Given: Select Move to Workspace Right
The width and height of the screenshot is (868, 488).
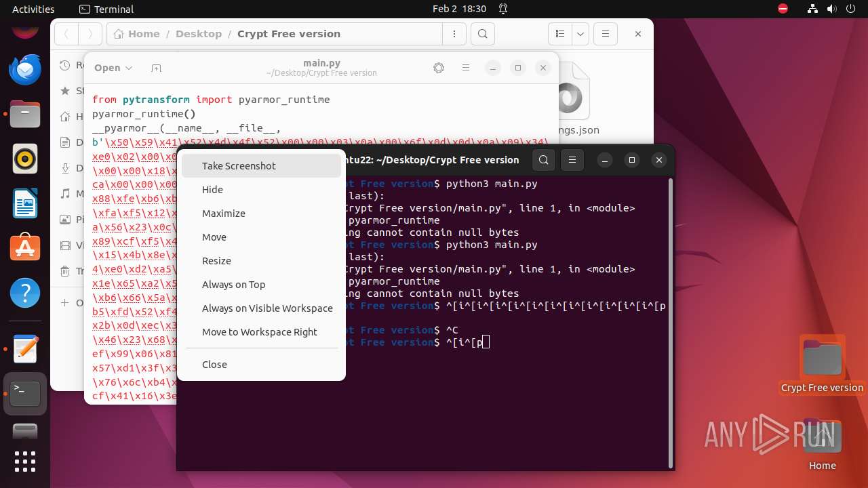Looking at the screenshot, I should coord(261,332).
